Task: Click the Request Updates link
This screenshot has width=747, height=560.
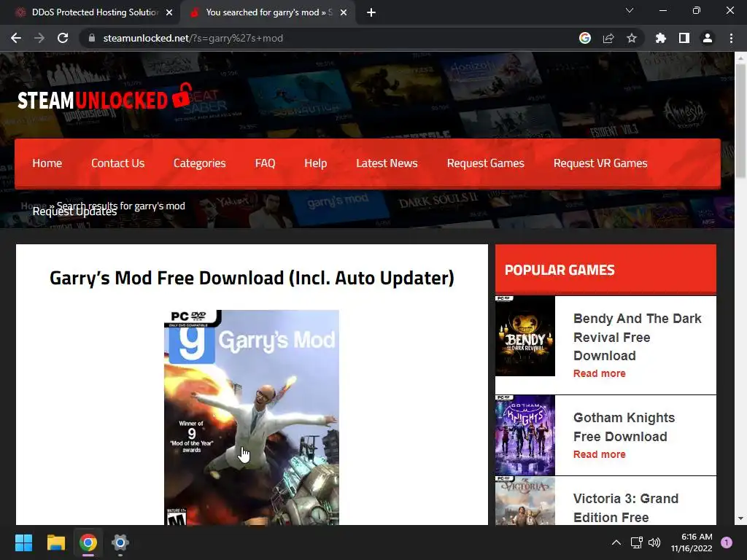Action: coord(74,211)
